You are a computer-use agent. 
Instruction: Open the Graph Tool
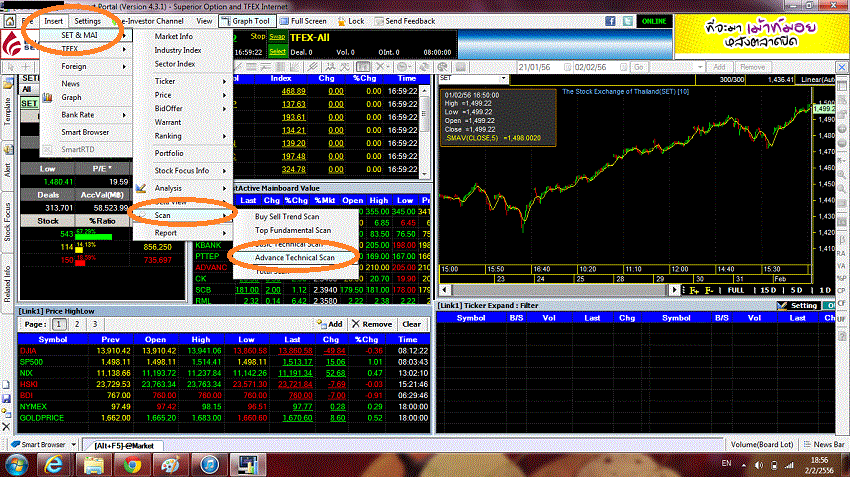click(x=245, y=21)
